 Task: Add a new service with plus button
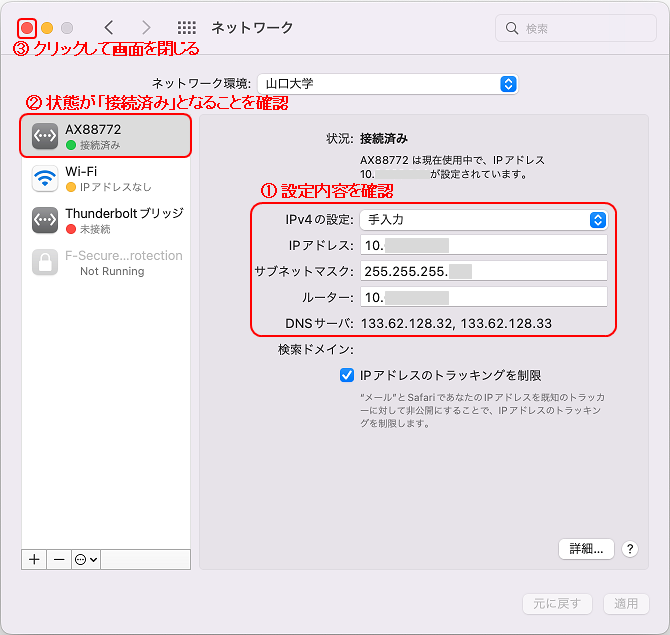(34, 559)
